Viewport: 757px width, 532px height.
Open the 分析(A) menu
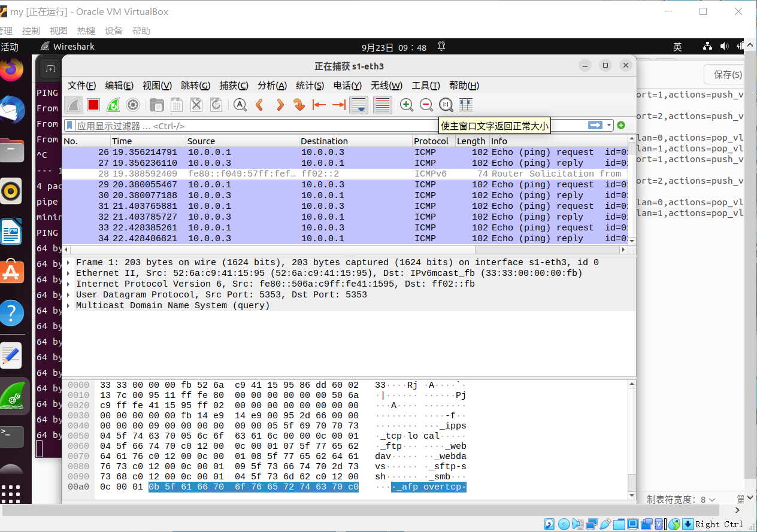272,86
